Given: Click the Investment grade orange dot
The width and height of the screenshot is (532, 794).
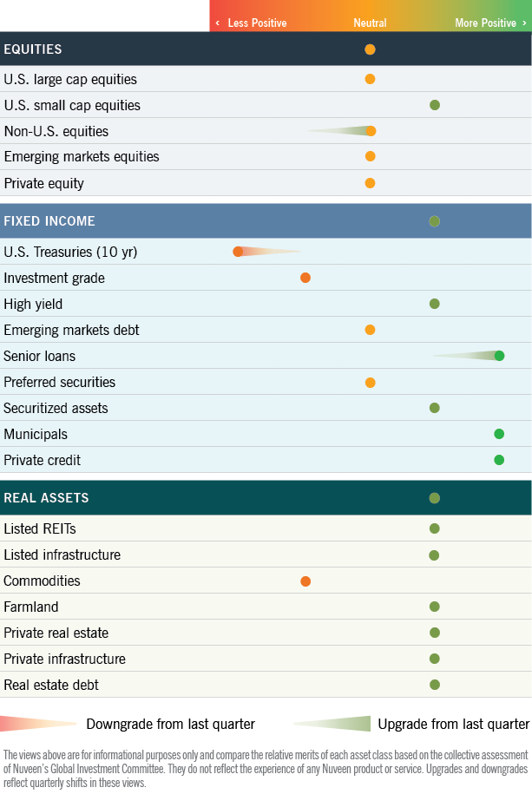Looking at the screenshot, I should 305,278.
